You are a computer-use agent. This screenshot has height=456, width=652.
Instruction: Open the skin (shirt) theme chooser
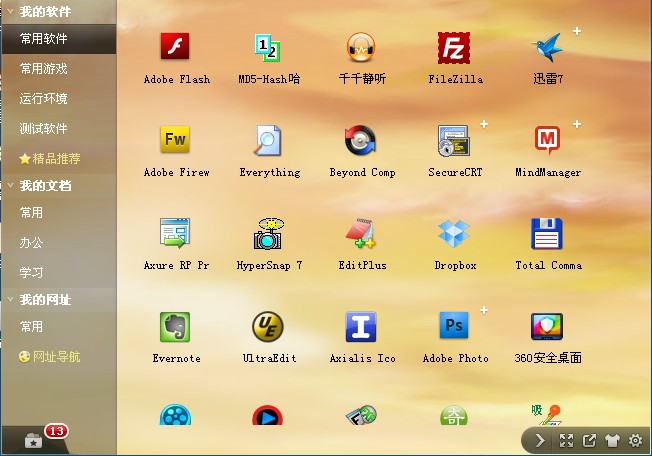click(x=612, y=440)
